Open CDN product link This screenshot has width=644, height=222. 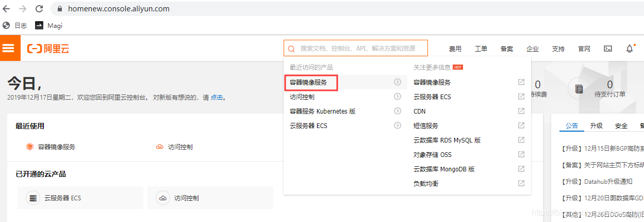[420, 111]
